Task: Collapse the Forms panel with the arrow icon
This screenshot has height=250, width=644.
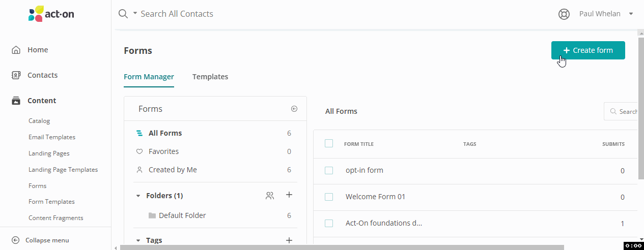Action: [x=294, y=109]
